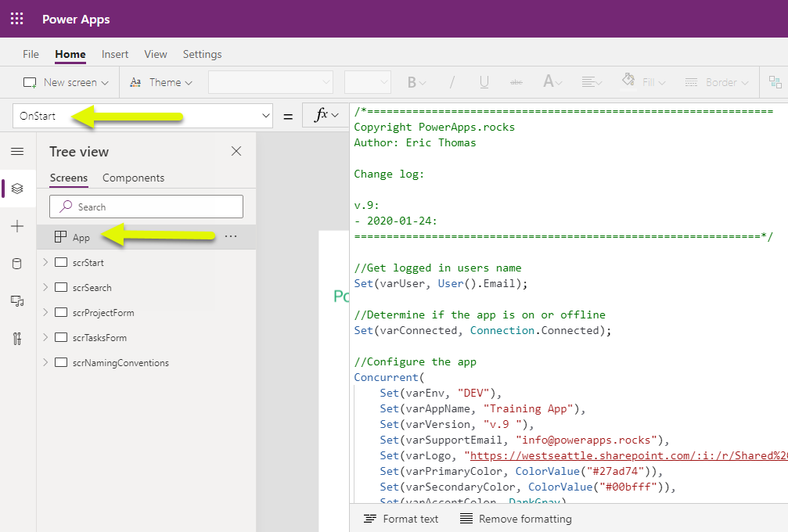Open the View tab
Image resolution: width=788 pixels, height=532 pixels.
click(155, 54)
